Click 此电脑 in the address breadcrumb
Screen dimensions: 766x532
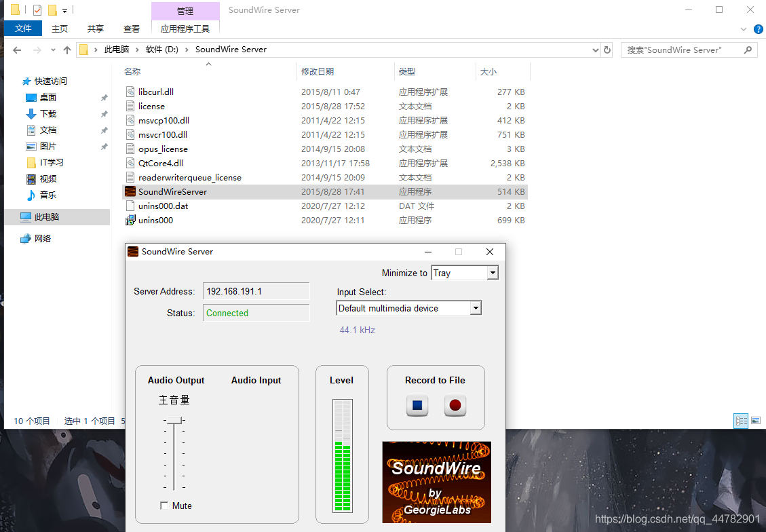click(x=116, y=50)
